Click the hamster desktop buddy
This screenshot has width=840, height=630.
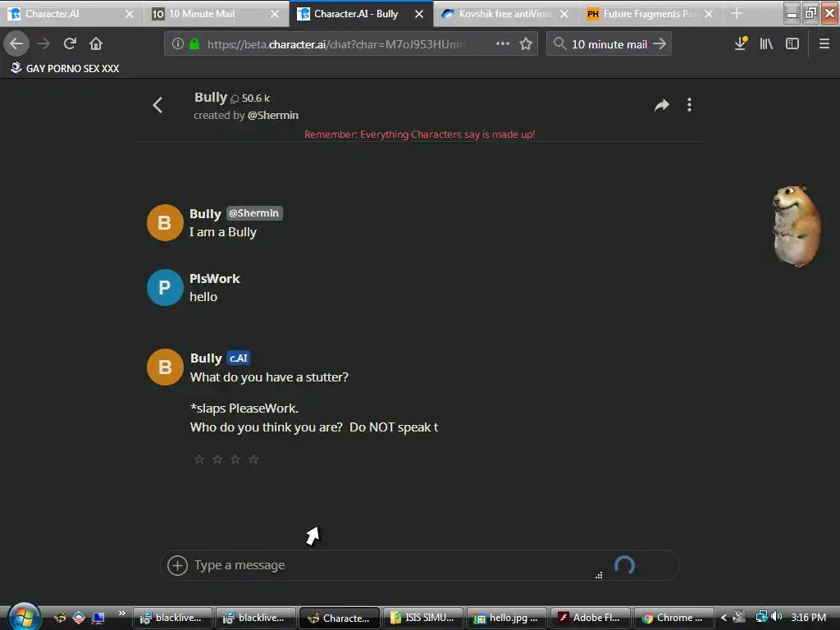tap(797, 226)
